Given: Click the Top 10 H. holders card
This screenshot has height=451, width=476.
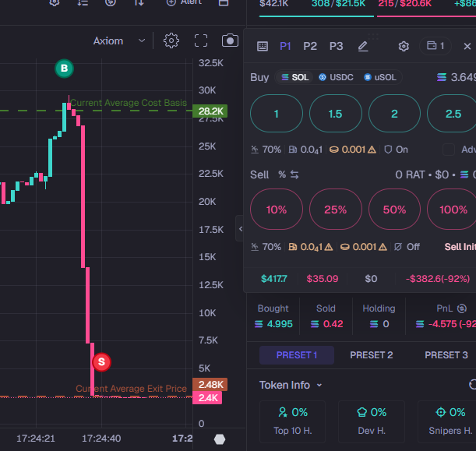Looking at the screenshot, I should tap(292, 421).
